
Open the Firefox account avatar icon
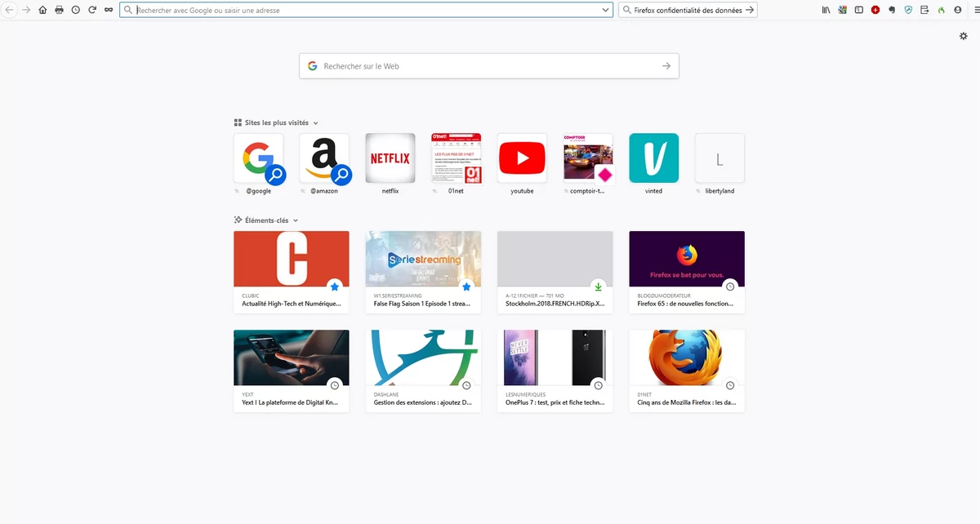tap(957, 10)
